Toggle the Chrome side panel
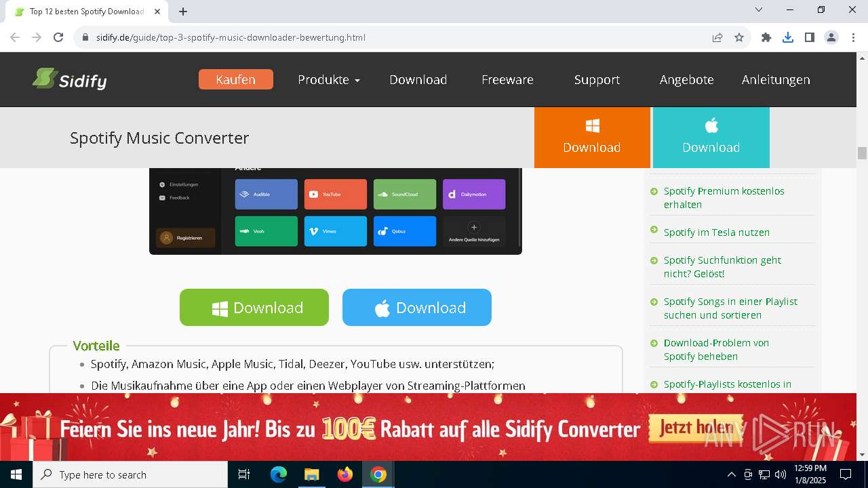Image resolution: width=868 pixels, height=488 pixels. [x=810, y=37]
